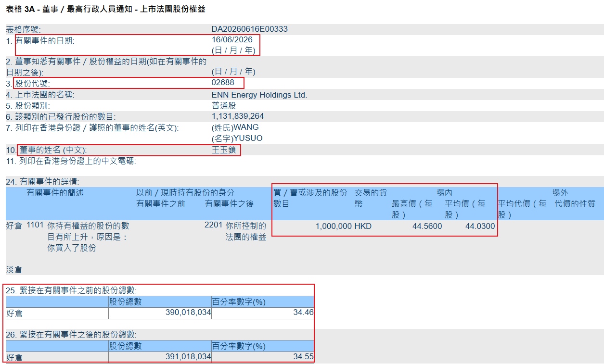The width and height of the screenshot is (604, 364).
Task: Click after-event total 391,018,034
Action: [188, 357]
